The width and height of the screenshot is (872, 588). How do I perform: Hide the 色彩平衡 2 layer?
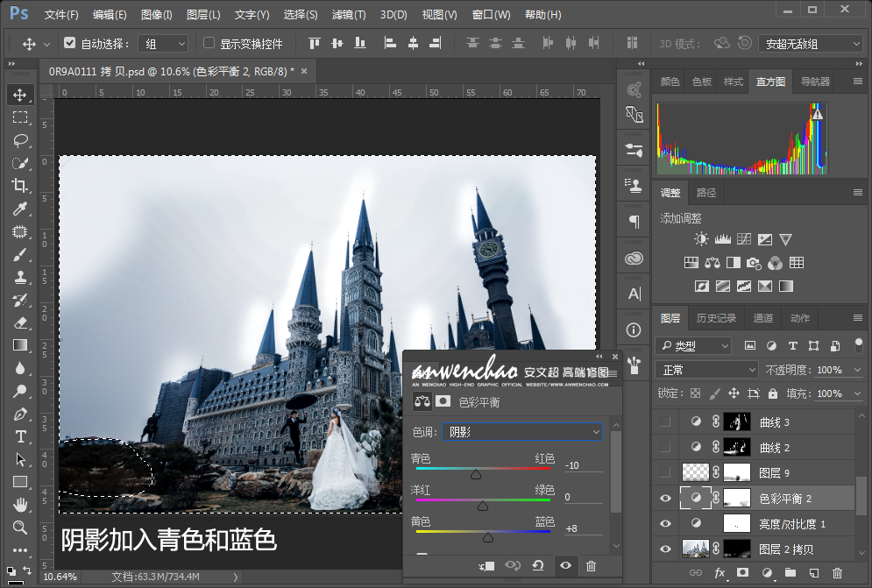[x=665, y=499]
